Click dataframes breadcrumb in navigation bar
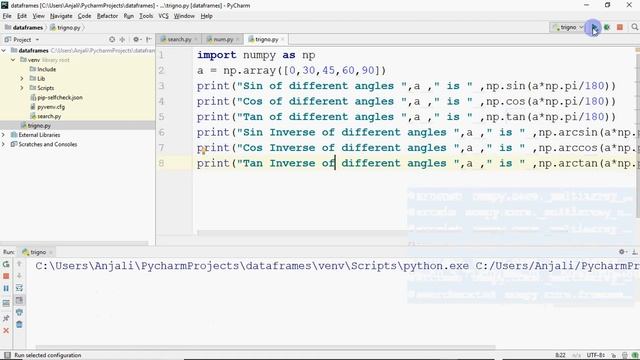Screen dimensions: 640x360 pyautogui.click(x=24, y=27)
